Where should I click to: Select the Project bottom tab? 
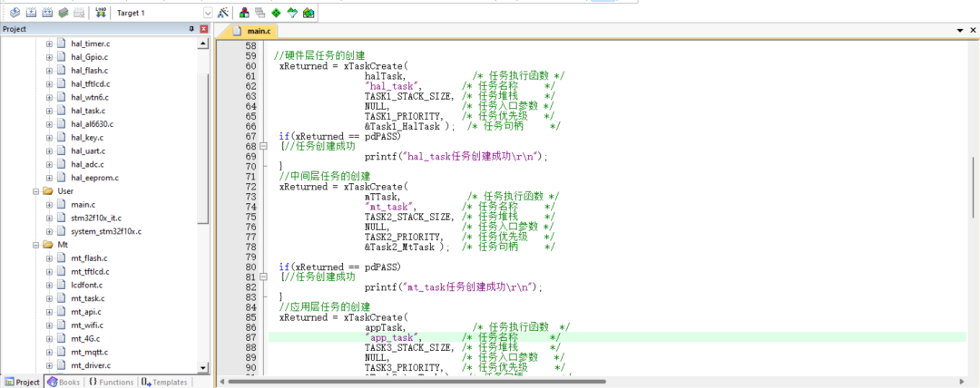tap(23, 382)
